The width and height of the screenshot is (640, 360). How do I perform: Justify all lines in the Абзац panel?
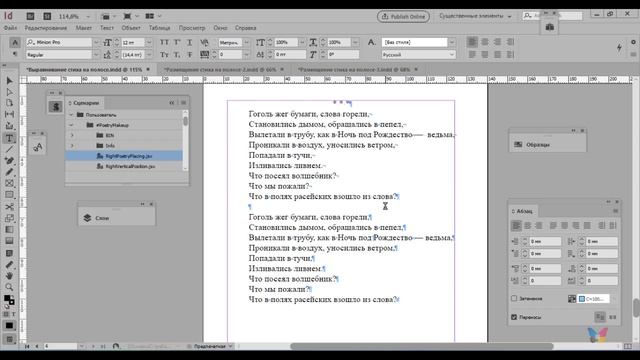pyautogui.click(x=587, y=225)
